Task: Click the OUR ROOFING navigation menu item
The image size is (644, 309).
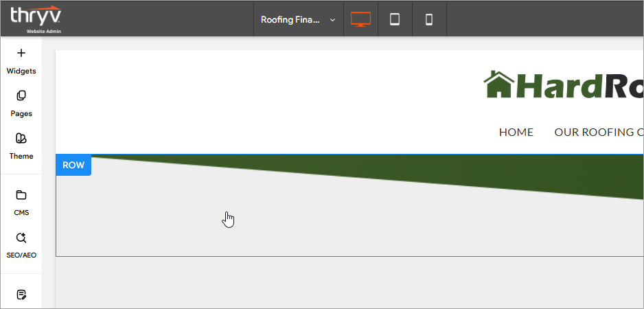Action: pos(597,133)
